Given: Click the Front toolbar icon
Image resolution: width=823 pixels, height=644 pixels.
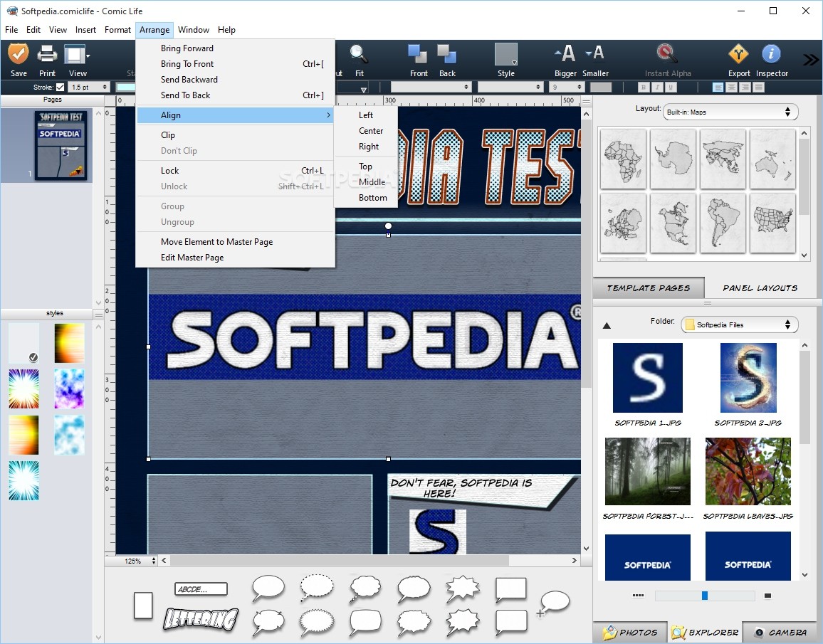Looking at the screenshot, I should (x=419, y=54).
